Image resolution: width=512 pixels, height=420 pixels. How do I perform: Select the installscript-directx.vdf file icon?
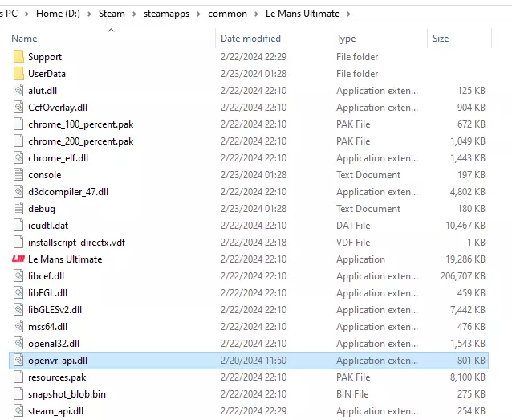point(18,243)
